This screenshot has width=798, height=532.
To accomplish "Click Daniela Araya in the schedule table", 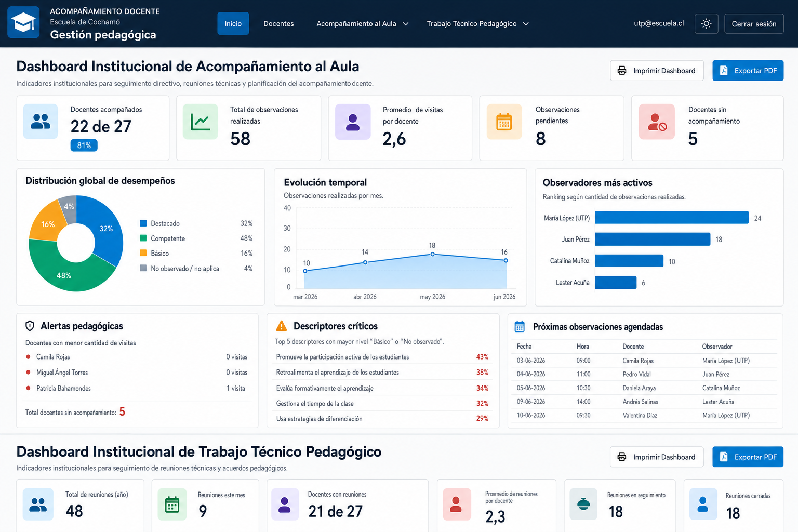I will tap(639, 388).
